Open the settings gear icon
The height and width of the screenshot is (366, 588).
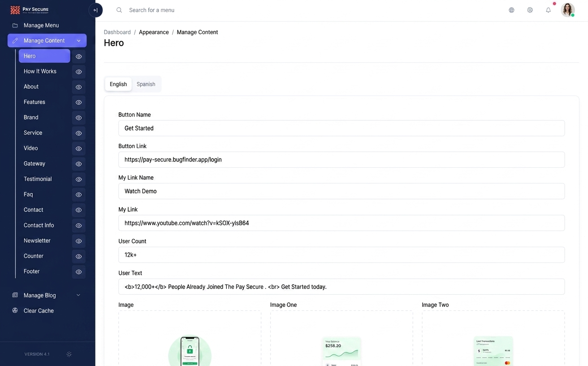(530, 10)
